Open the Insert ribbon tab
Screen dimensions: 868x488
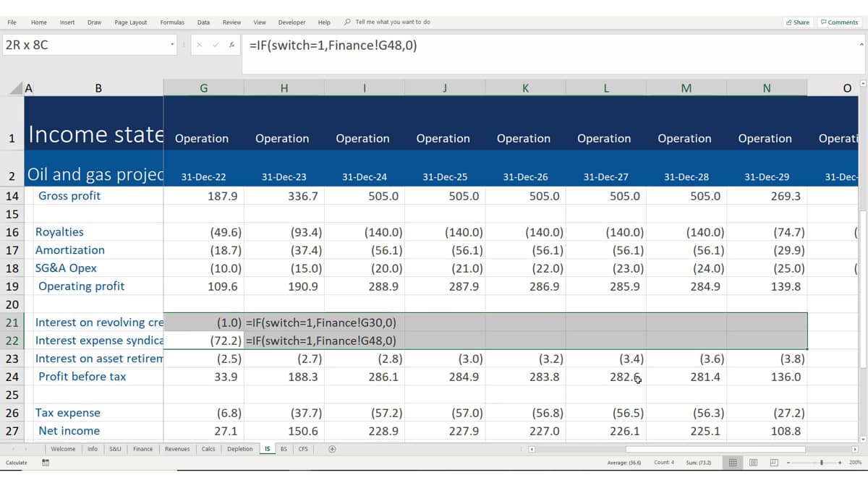67,22
